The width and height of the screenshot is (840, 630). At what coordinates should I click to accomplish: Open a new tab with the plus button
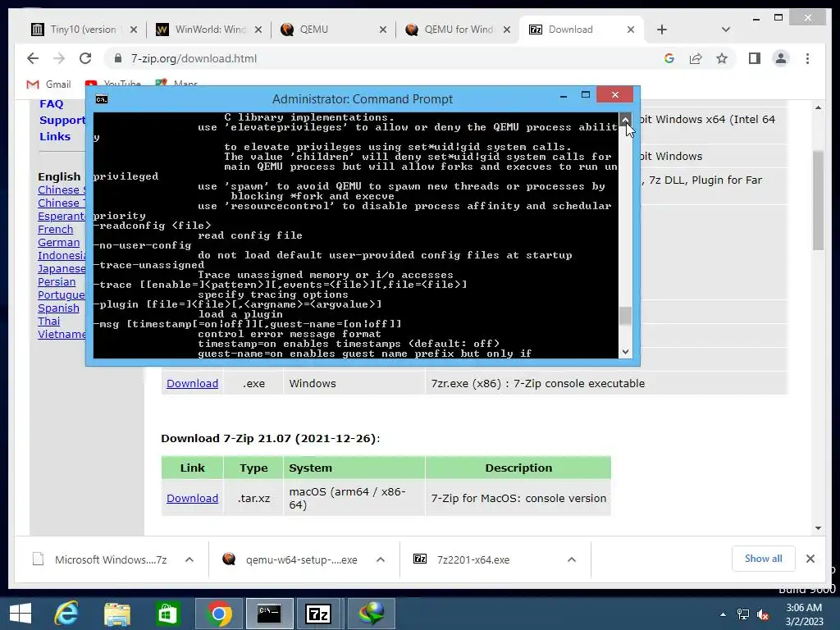pos(662,30)
